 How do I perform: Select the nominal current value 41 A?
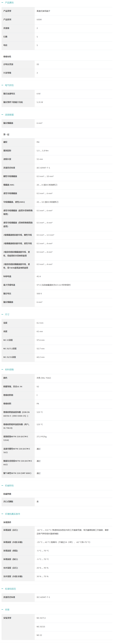(39, 276)
